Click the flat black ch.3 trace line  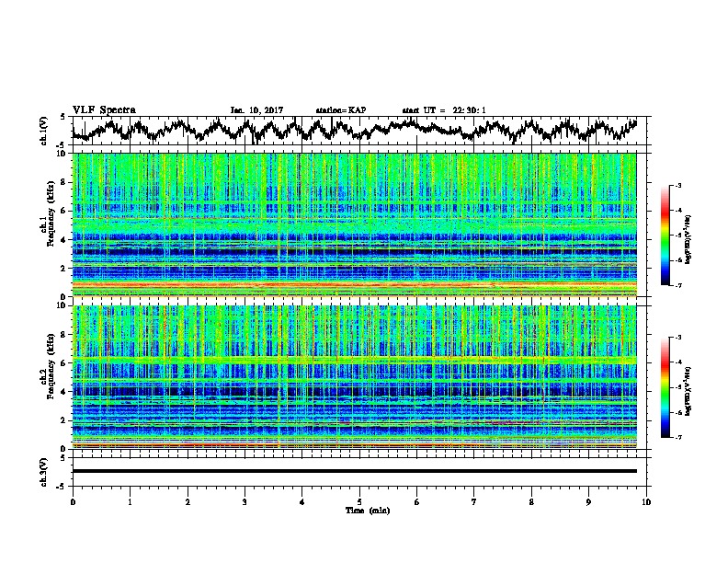point(354,471)
